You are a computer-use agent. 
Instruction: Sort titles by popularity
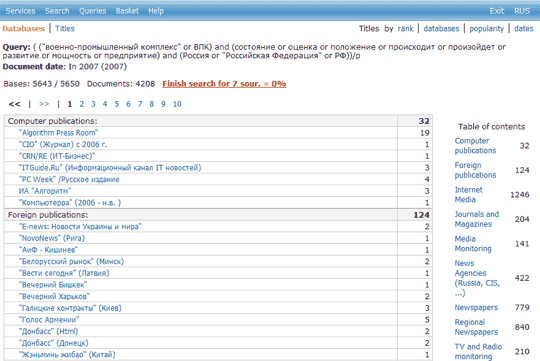point(487,29)
